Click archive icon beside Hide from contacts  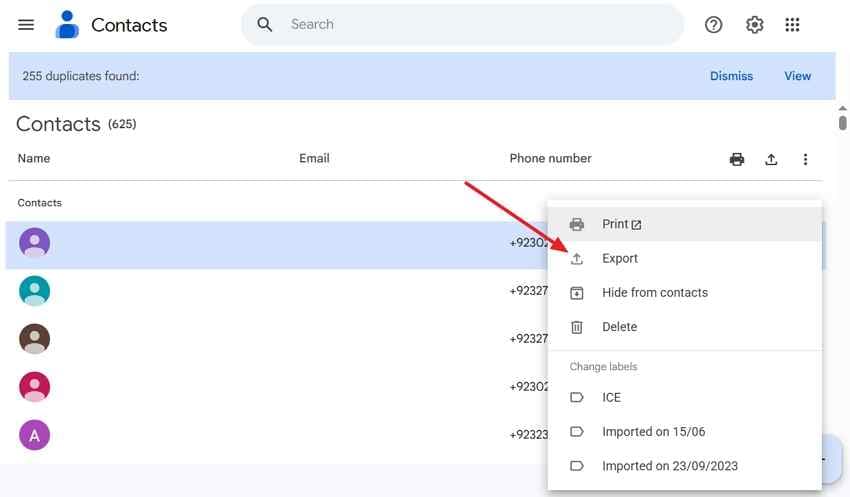tap(577, 293)
